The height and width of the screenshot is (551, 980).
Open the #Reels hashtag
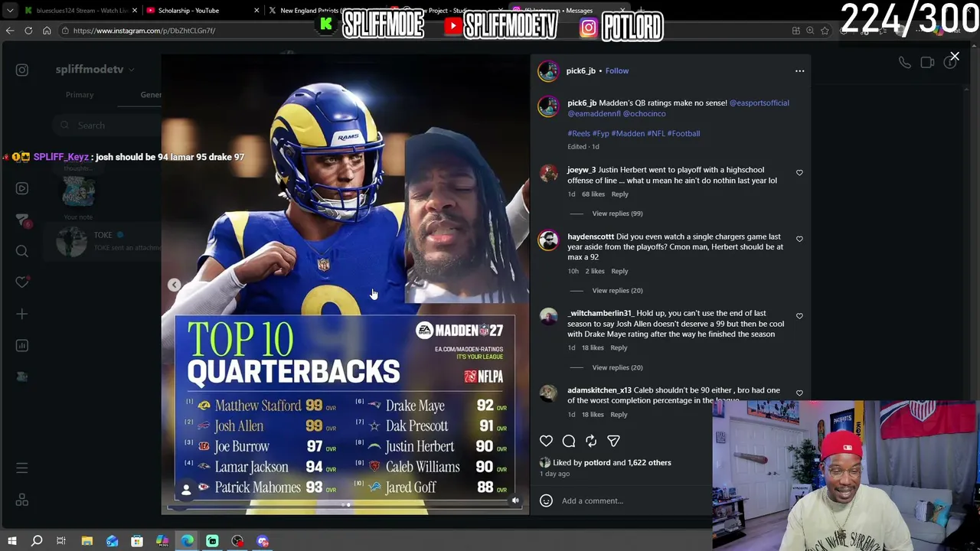click(579, 133)
